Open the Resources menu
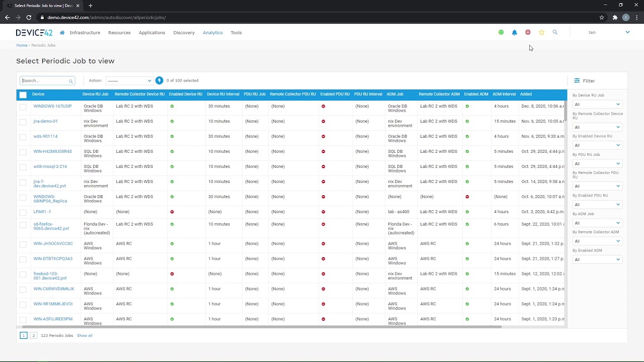644x362 pixels. 119,33
